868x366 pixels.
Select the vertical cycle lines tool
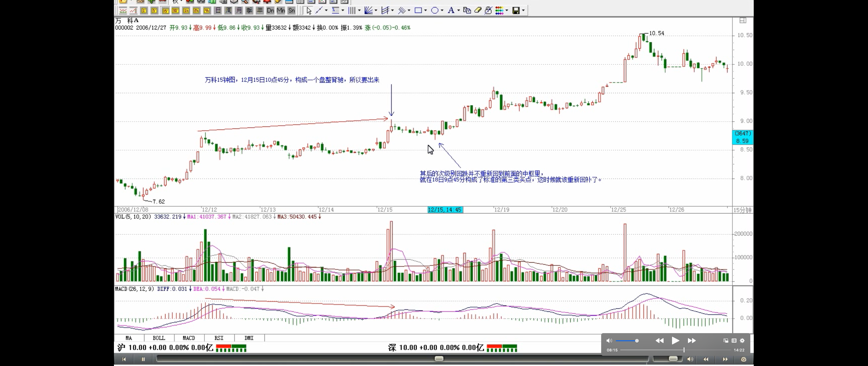pyautogui.click(x=352, y=11)
